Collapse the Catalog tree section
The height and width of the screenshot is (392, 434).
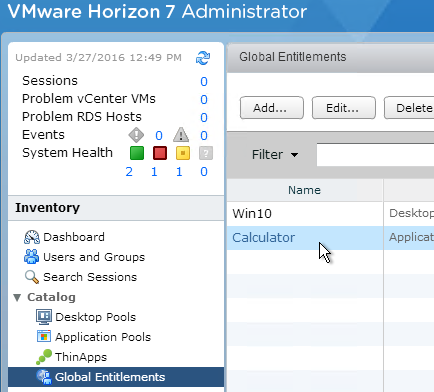[17, 297]
